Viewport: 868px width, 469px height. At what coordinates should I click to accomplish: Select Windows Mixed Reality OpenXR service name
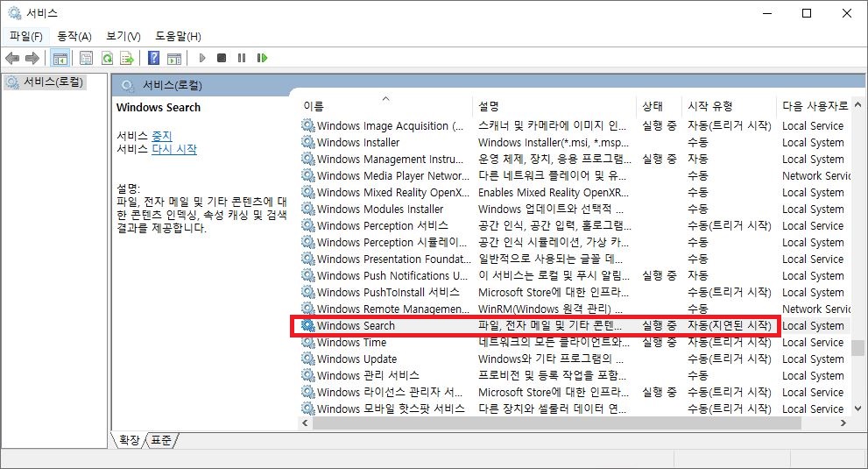[393, 192]
